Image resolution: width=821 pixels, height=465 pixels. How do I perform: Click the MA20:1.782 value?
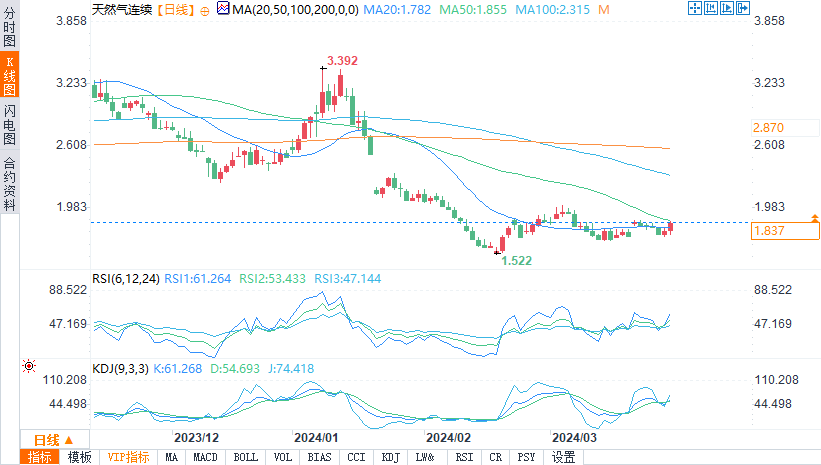pos(397,10)
